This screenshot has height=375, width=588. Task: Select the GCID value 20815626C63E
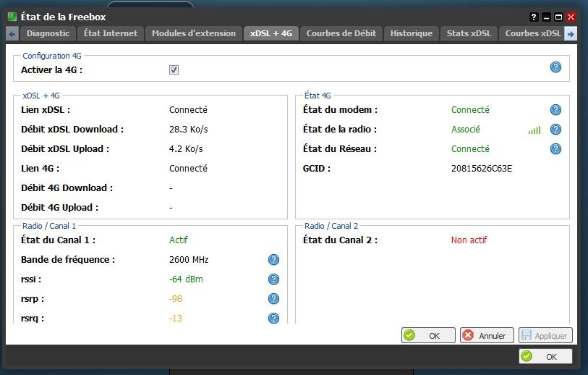point(481,169)
